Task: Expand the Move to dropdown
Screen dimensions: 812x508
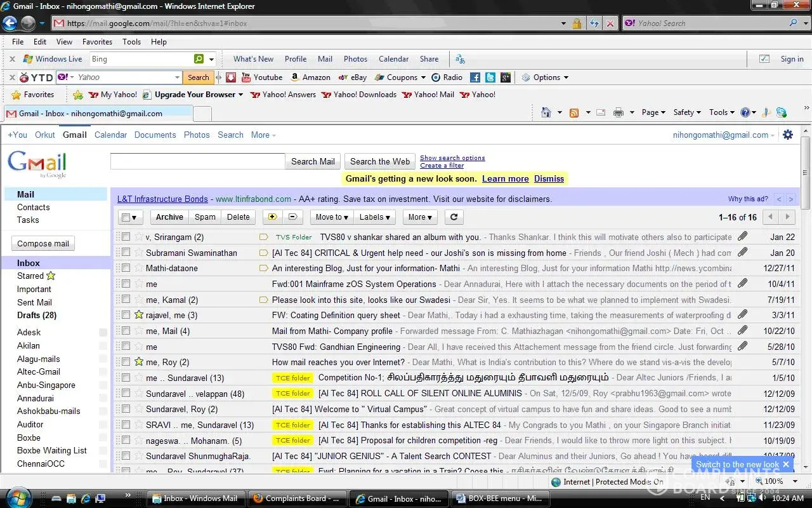Action: (x=331, y=217)
